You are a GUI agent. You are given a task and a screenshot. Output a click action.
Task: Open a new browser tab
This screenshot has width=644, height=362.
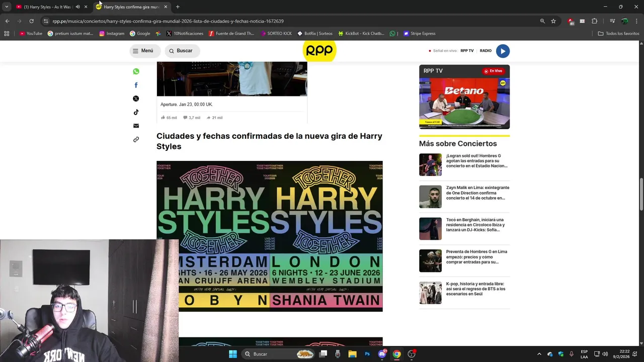(178, 7)
